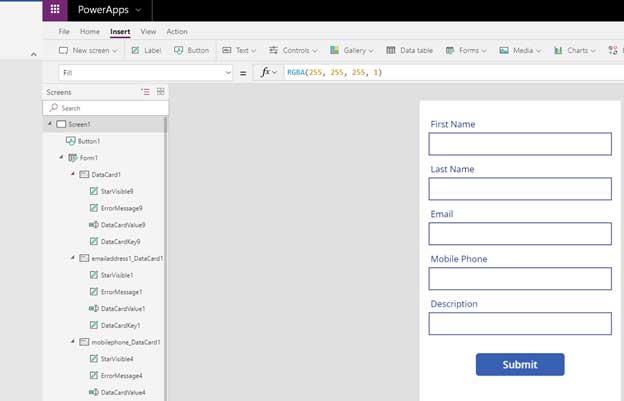Viewport: 624px width, 401px height.
Task: Insert a Label control from the ribbon
Action: click(x=145, y=50)
